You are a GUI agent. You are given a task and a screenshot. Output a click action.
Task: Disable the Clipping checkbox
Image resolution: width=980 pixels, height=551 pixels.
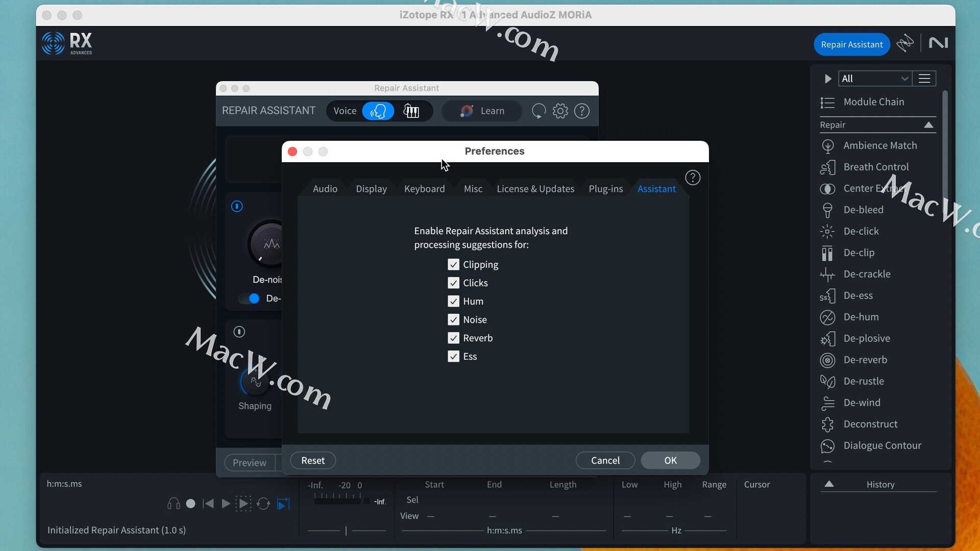[453, 265]
